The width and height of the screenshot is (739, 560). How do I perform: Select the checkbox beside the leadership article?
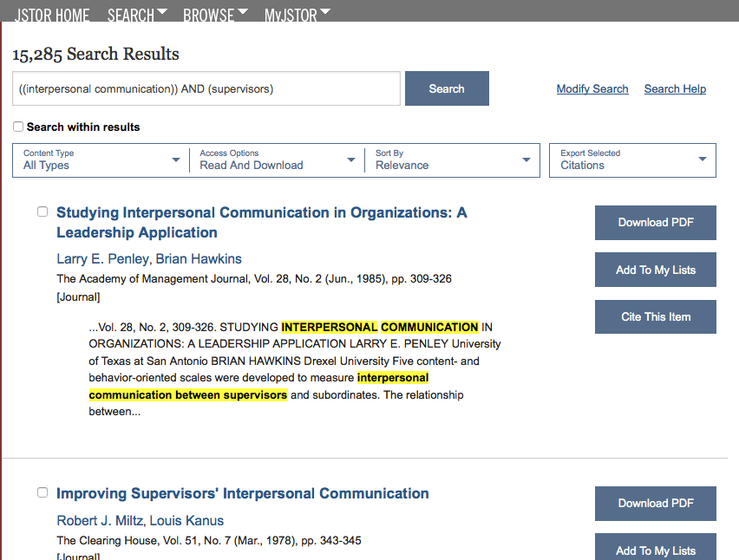[x=43, y=211]
